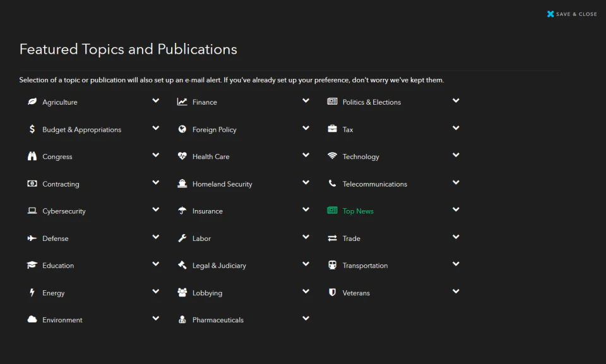Image resolution: width=606 pixels, height=364 pixels.
Task: Select the Cybersecurity topic label
Action: pos(64,211)
